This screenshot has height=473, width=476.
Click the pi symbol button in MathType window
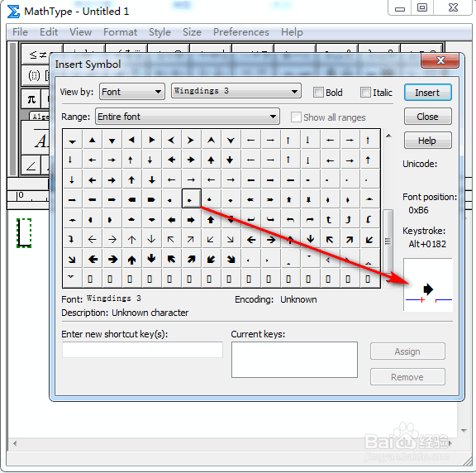point(31,99)
